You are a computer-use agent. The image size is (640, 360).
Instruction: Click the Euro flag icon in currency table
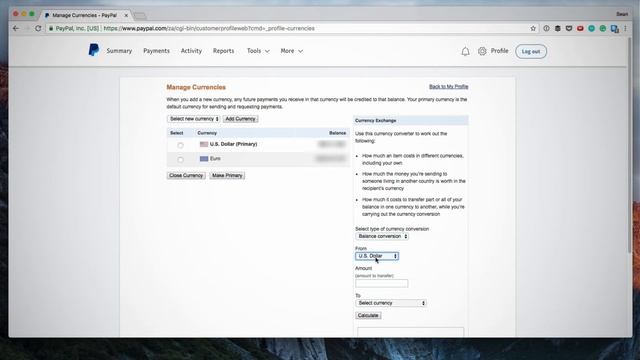click(x=204, y=158)
